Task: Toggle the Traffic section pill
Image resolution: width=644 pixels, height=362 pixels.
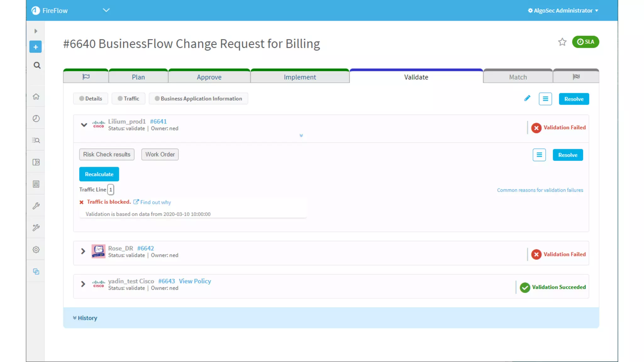Action: [x=128, y=99]
